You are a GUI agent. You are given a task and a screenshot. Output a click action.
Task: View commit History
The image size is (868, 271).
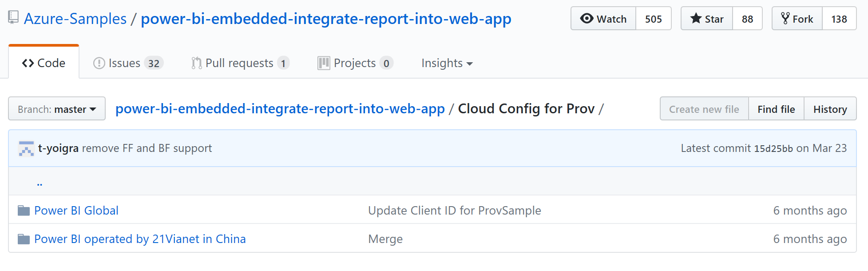830,109
